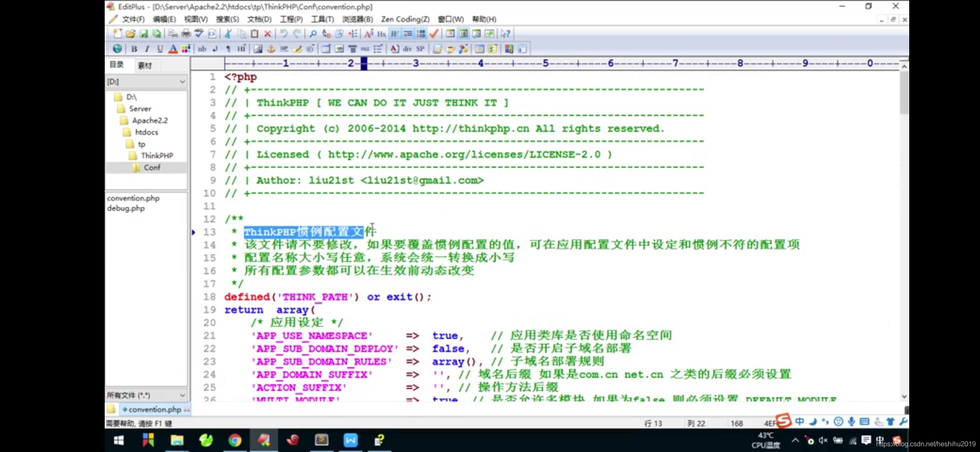This screenshot has height=452, width=980.
Task: Expand hidden system tray icons chevron
Action: click(795, 440)
